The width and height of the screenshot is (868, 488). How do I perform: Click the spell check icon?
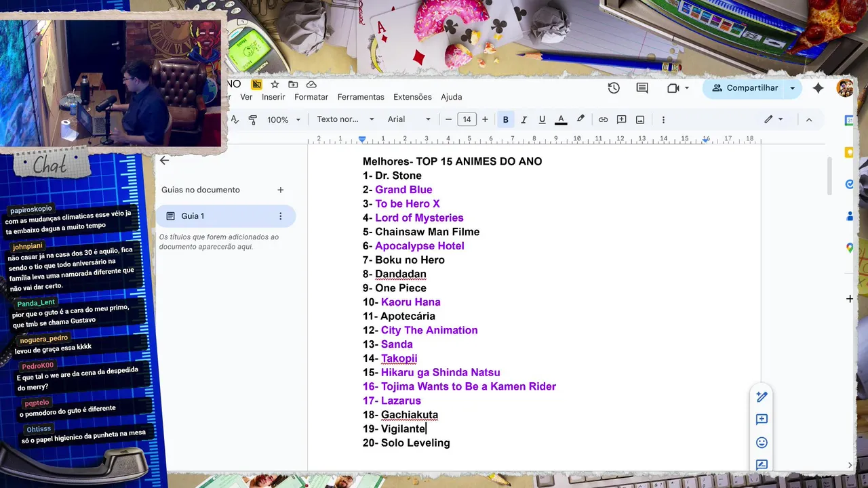(235, 119)
